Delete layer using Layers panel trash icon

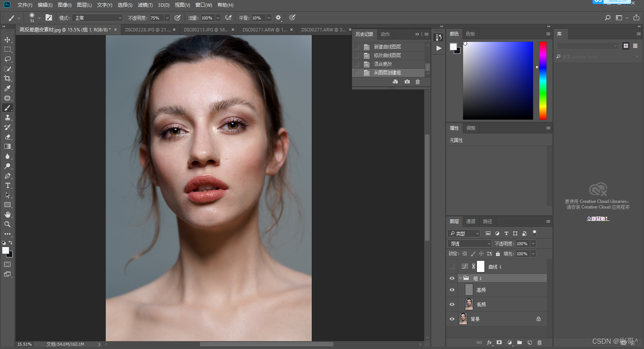(539, 342)
